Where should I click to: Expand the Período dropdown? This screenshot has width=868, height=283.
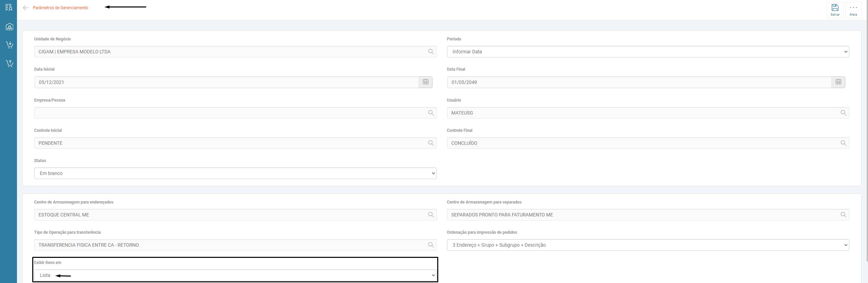click(648, 52)
